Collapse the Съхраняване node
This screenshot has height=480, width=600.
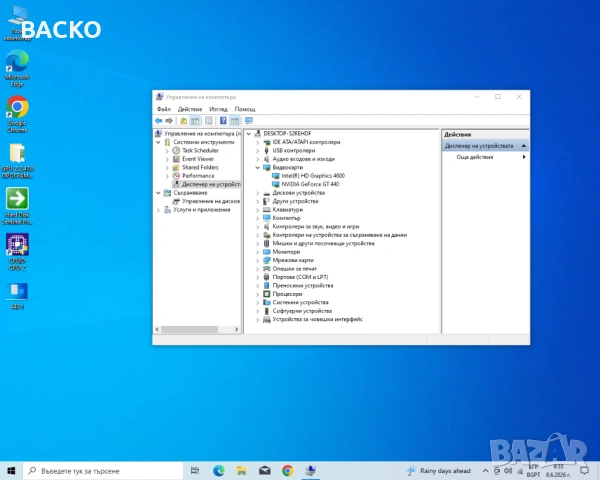[x=158, y=193]
